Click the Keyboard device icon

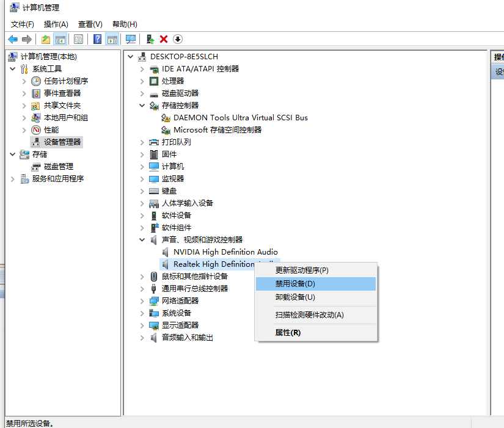coord(154,191)
